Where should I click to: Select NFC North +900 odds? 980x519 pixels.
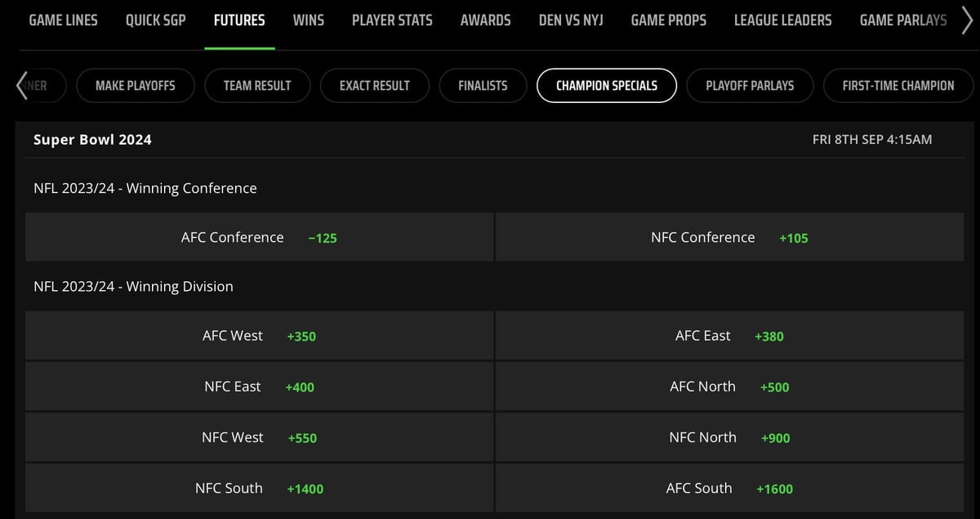(729, 437)
